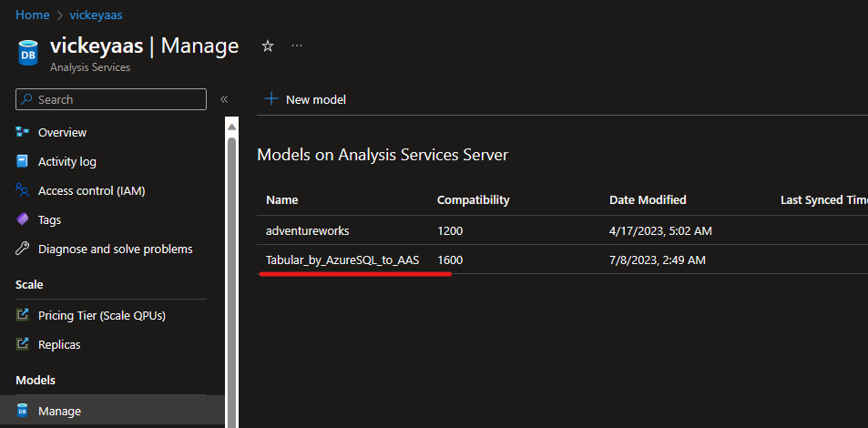
Task: Click the Activity log icon
Action: point(22,162)
